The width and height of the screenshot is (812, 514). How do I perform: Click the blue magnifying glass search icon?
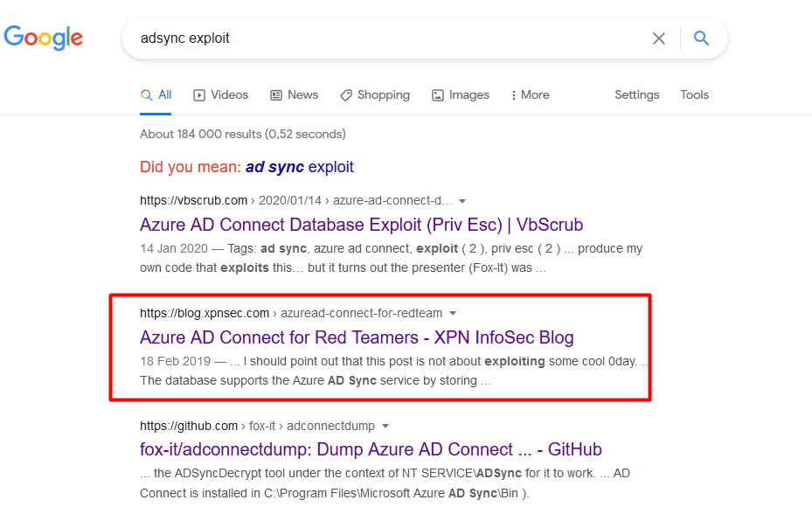pyautogui.click(x=701, y=38)
